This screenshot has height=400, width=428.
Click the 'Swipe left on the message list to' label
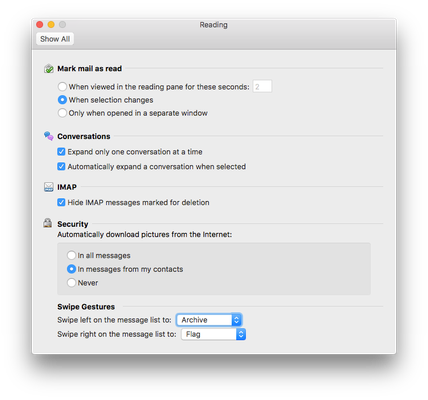tap(114, 320)
